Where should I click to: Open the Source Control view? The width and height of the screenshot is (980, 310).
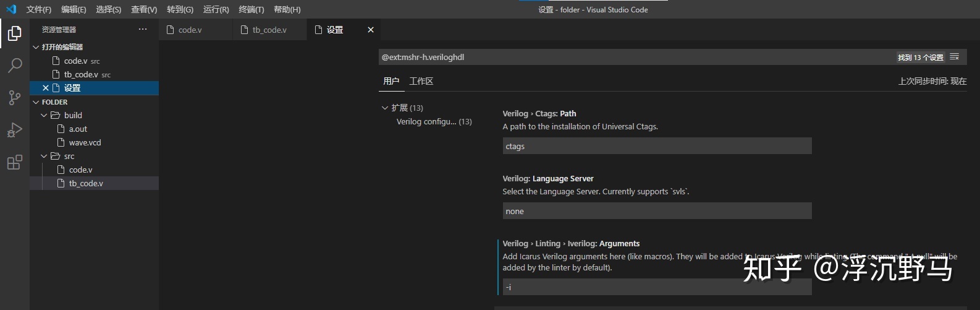point(15,97)
